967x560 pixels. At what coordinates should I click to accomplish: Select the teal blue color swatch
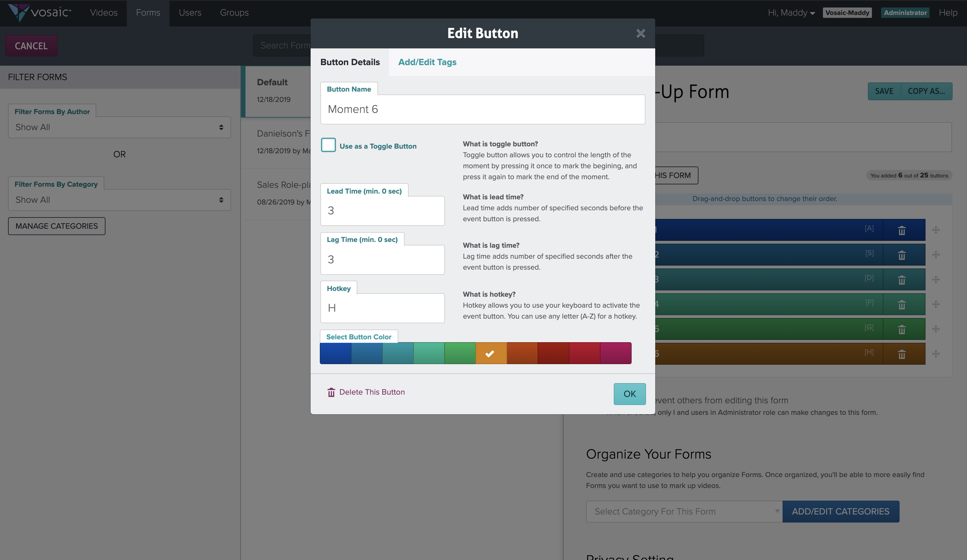pyautogui.click(x=398, y=353)
